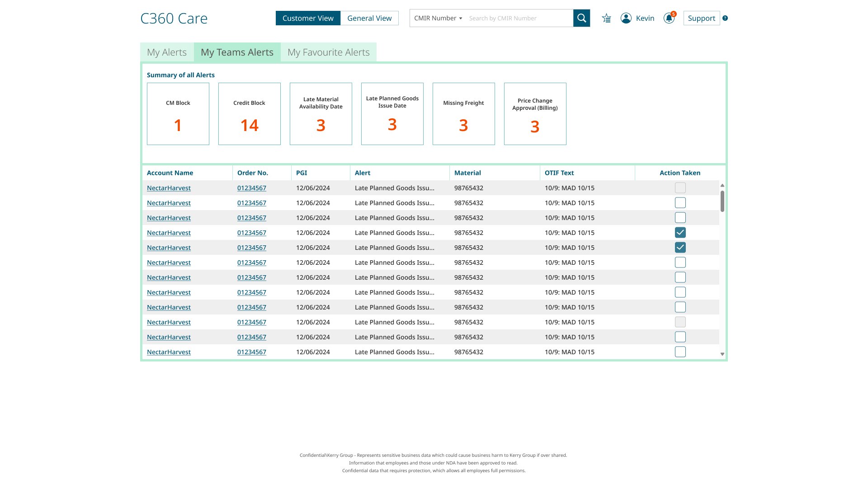868x488 pixels.
Task: Open the favourites star list icon
Action: [x=606, y=18]
